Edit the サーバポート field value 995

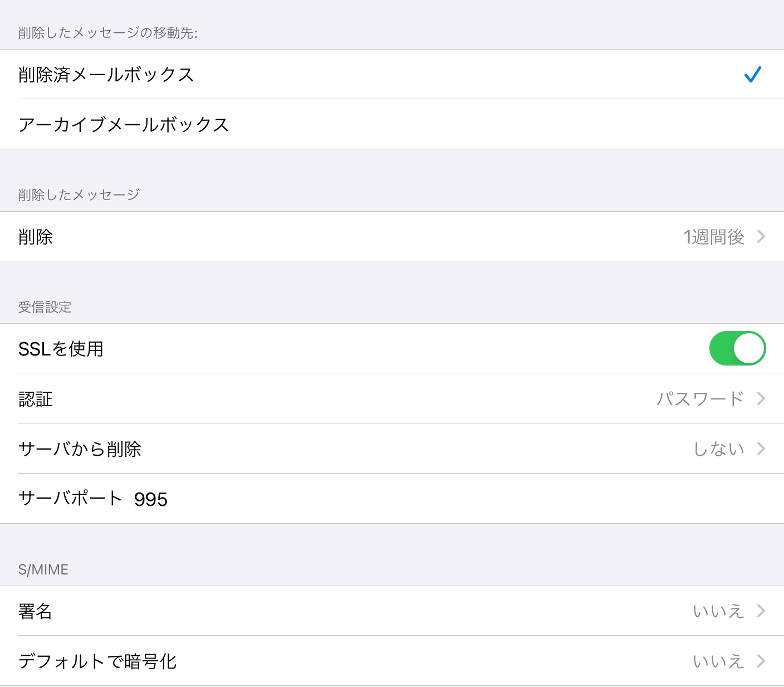151,499
